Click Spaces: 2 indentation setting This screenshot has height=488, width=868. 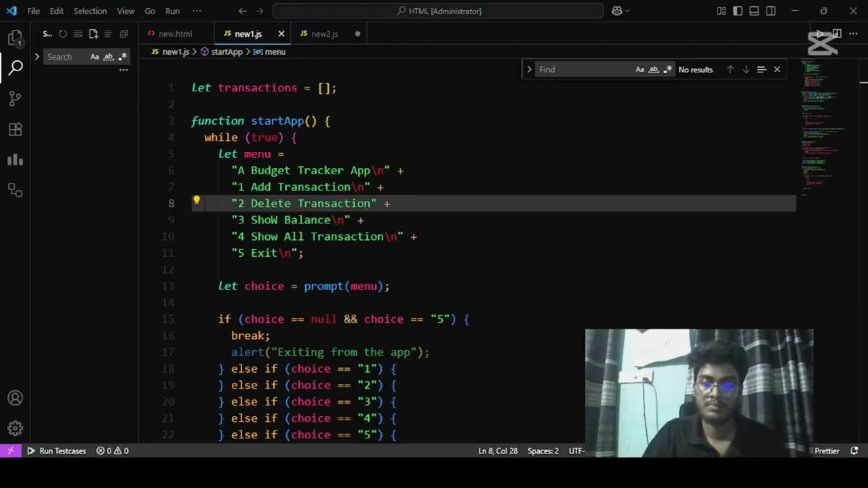pos(543,451)
